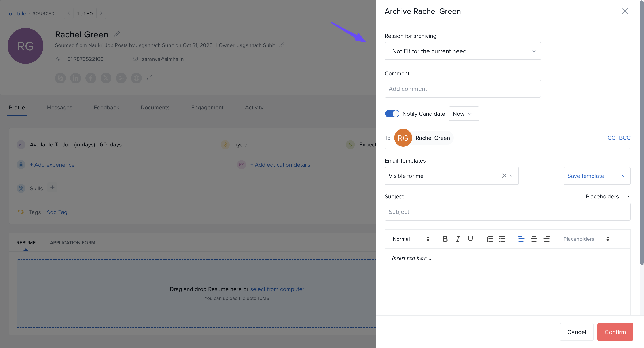Clear the selected email template
Screen dimensions: 644x348
click(504, 176)
